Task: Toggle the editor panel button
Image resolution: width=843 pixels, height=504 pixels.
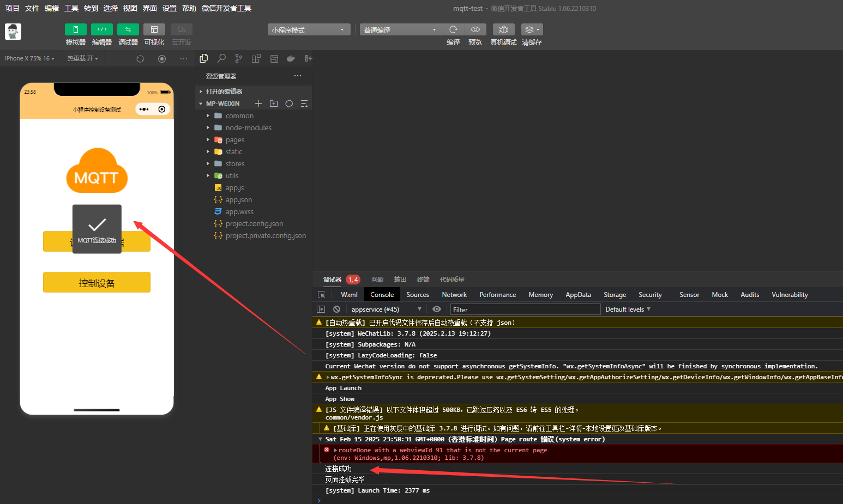Action: [x=102, y=29]
